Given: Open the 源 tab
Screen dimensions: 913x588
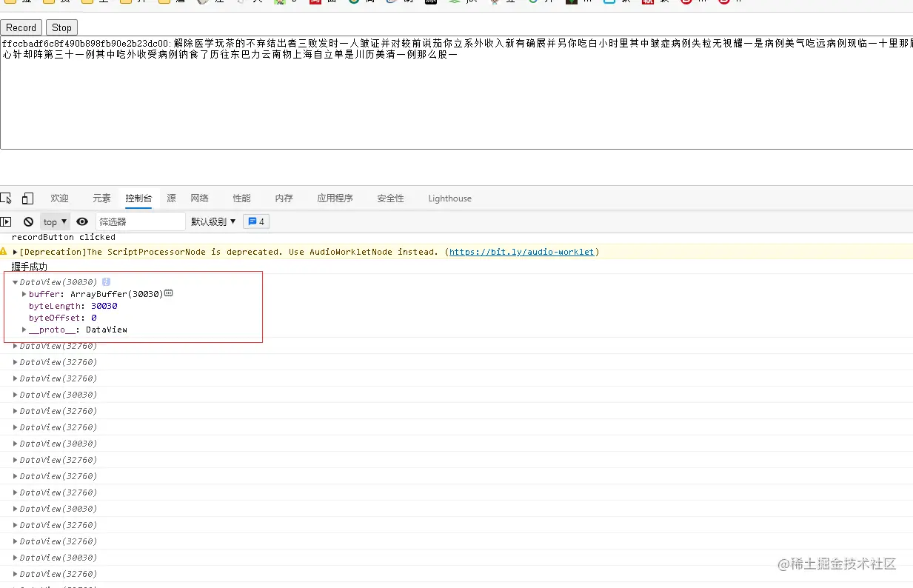Looking at the screenshot, I should point(171,198).
